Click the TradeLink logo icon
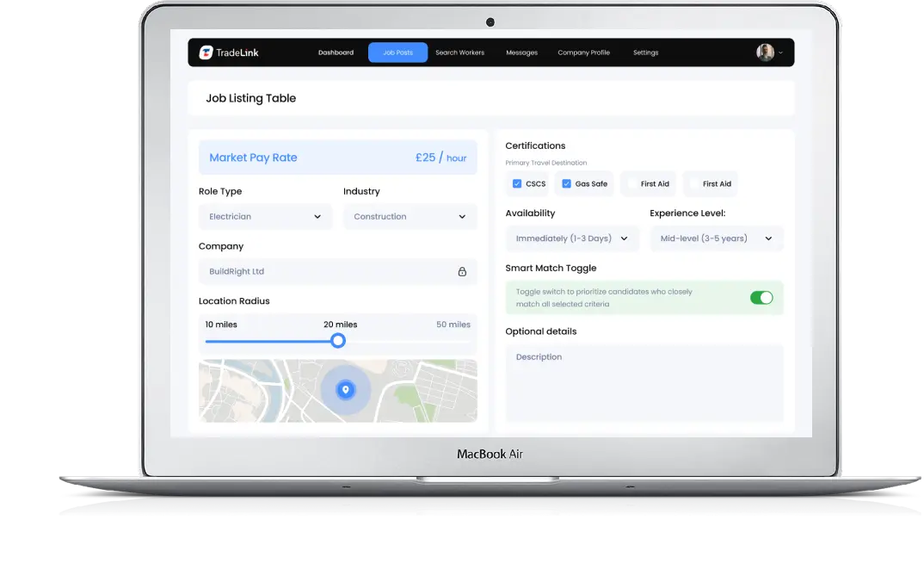This screenshot has height=588, width=924. [x=206, y=53]
